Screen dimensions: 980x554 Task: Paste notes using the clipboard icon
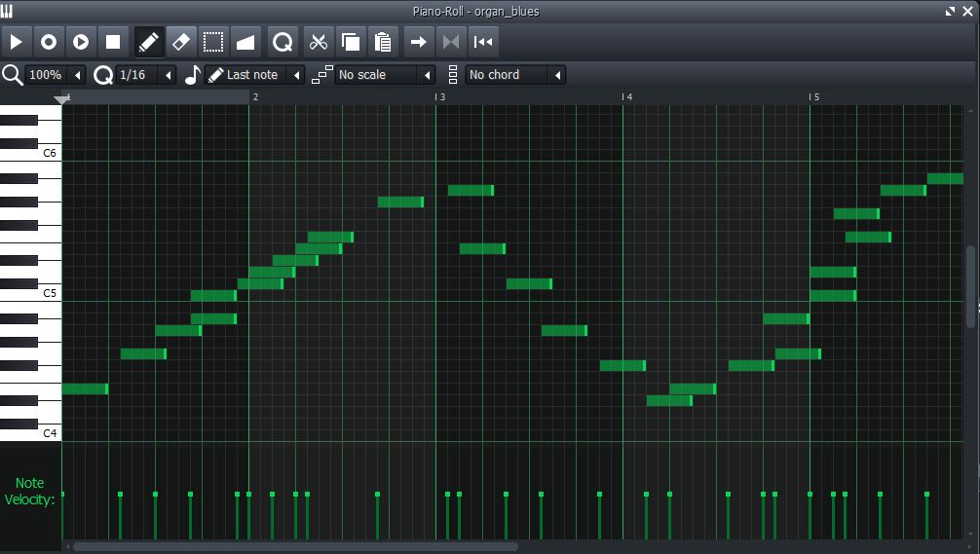coord(383,42)
